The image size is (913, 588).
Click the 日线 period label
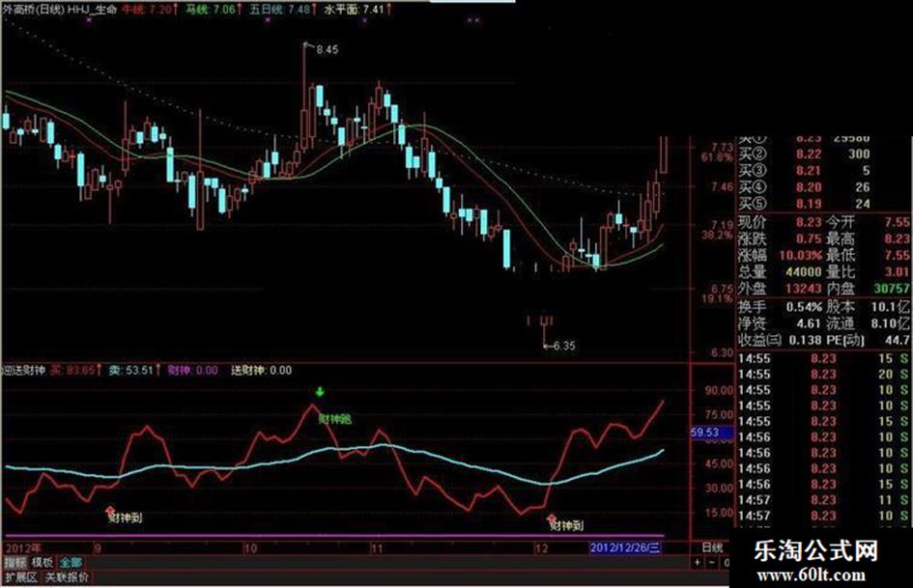click(x=711, y=547)
